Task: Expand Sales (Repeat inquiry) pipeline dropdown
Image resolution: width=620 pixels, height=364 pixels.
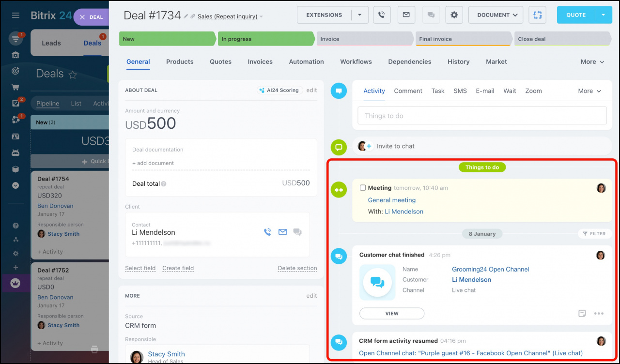Action: click(x=262, y=16)
